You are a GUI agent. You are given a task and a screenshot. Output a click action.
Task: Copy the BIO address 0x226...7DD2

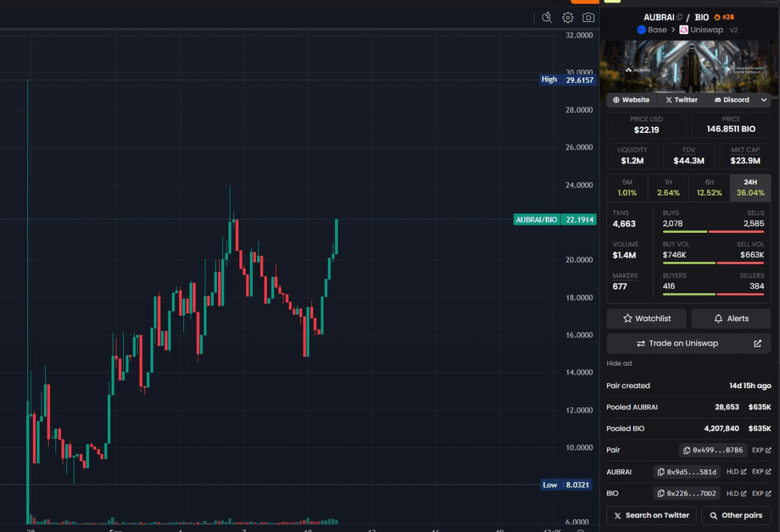point(687,493)
